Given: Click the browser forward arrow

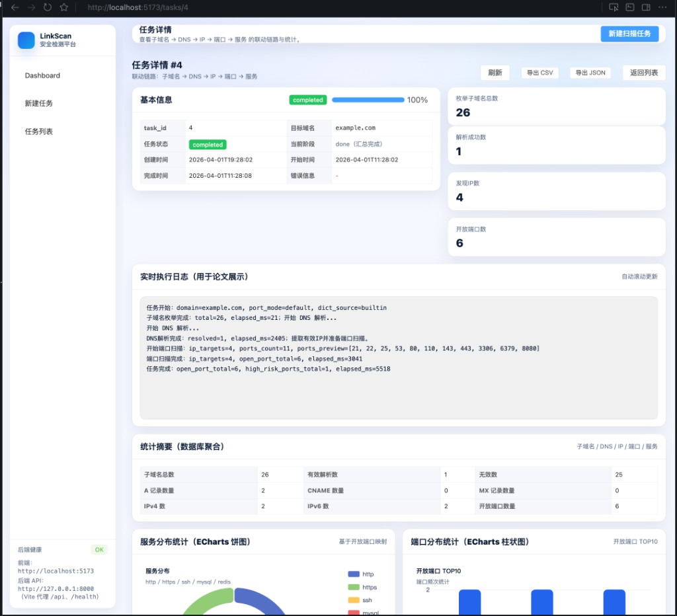Looking at the screenshot, I should click(31, 7).
